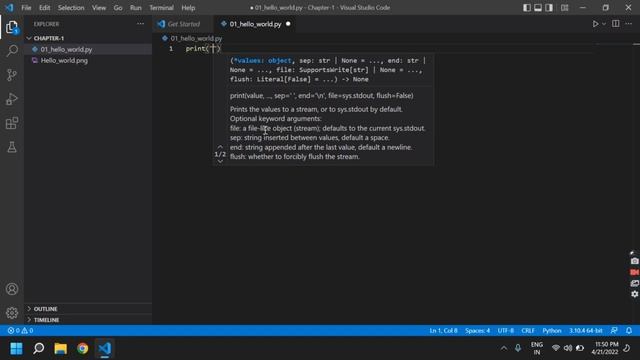Open Explorer Views and More Actions ellipsis

coord(140,24)
